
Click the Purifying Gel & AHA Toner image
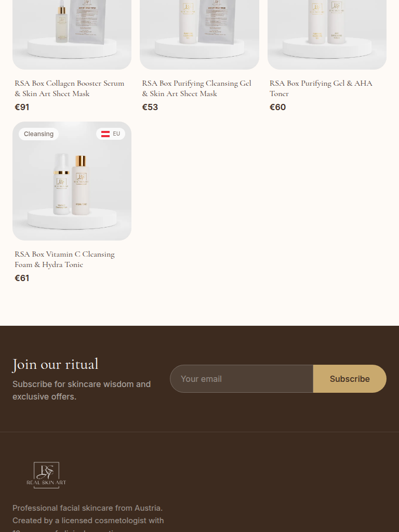click(327, 35)
